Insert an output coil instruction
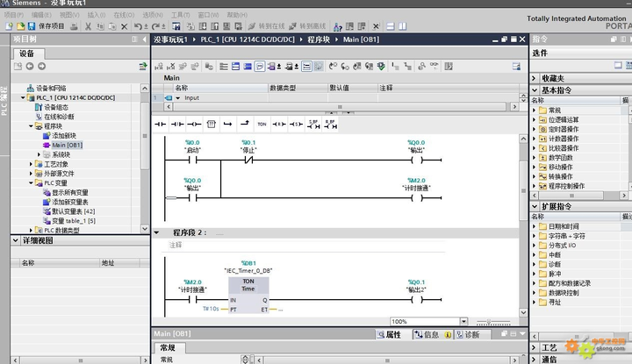632x364 pixels. click(x=194, y=125)
